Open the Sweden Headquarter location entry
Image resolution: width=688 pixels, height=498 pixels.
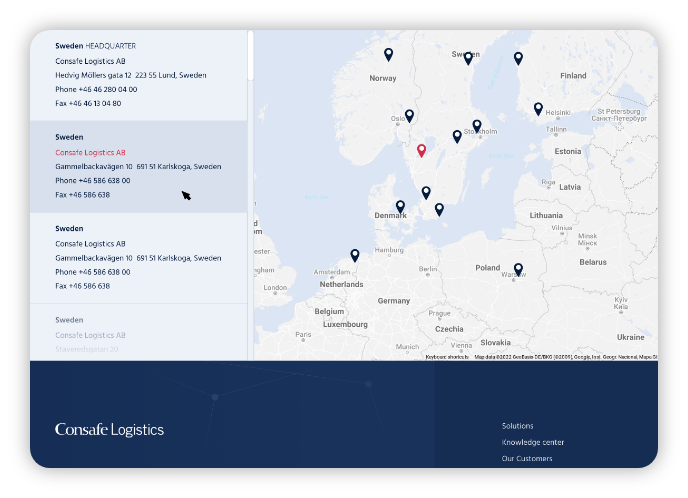point(139,75)
